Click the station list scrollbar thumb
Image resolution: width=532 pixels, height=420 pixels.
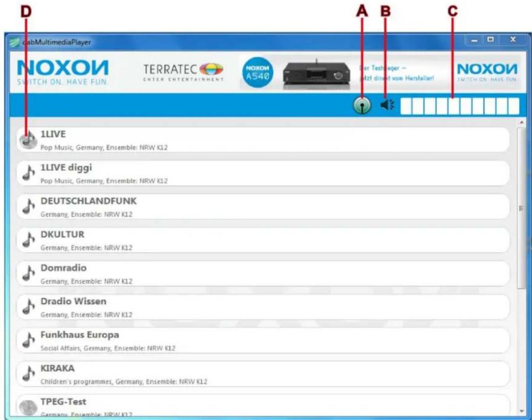[521, 208]
